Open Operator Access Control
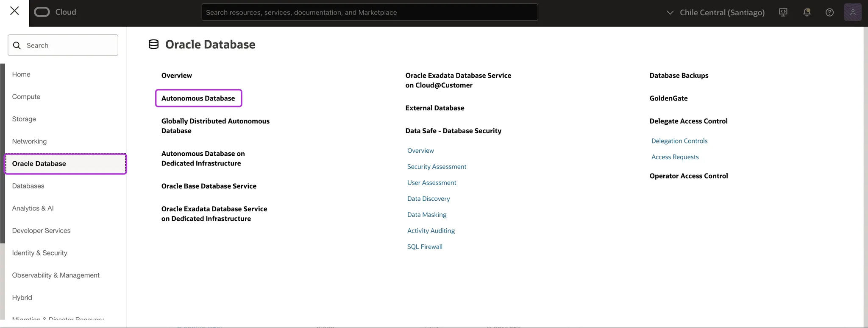This screenshot has width=868, height=328. point(688,176)
